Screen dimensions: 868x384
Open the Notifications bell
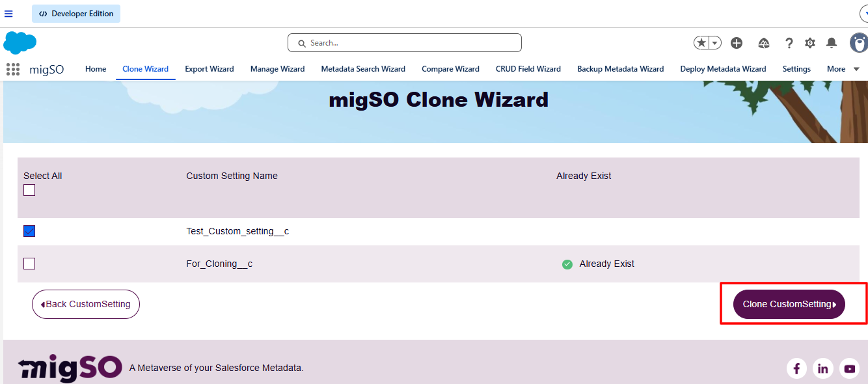click(832, 43)
